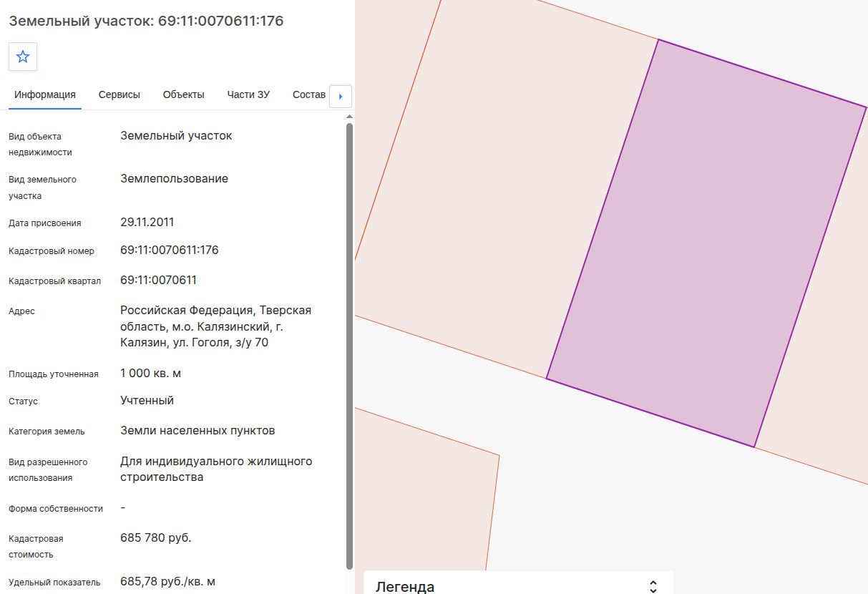Click the Кадастровый номер value 69:11:0070611:176

click(x=170, y=250)
